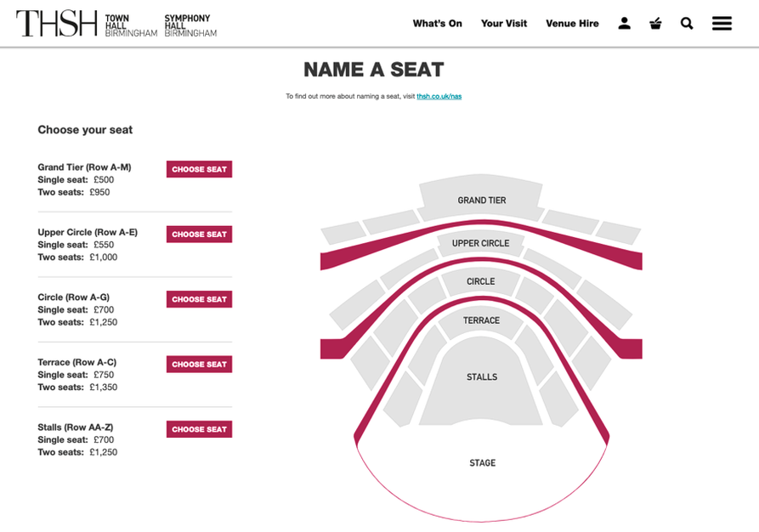Click the search magnifier icon
This screenshot has height=532, width=759.
pos(687,23)
